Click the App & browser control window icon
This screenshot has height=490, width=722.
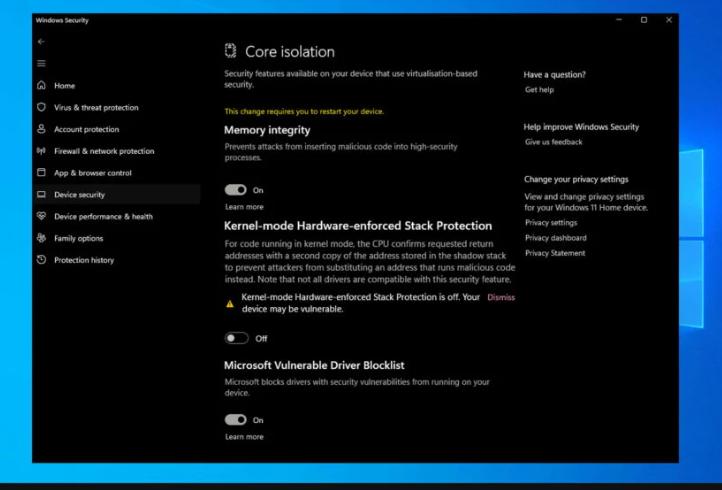click(41, 172)
